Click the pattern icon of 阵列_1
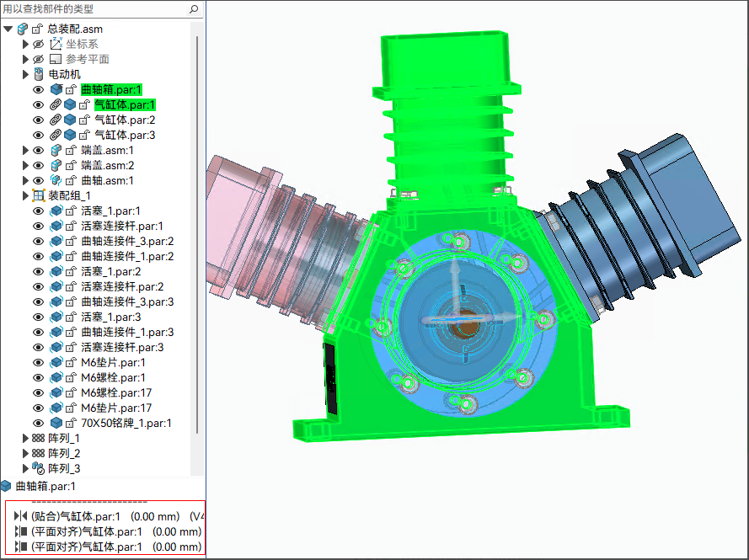Screen dimensions: 749x560 (x=38, y=438)
